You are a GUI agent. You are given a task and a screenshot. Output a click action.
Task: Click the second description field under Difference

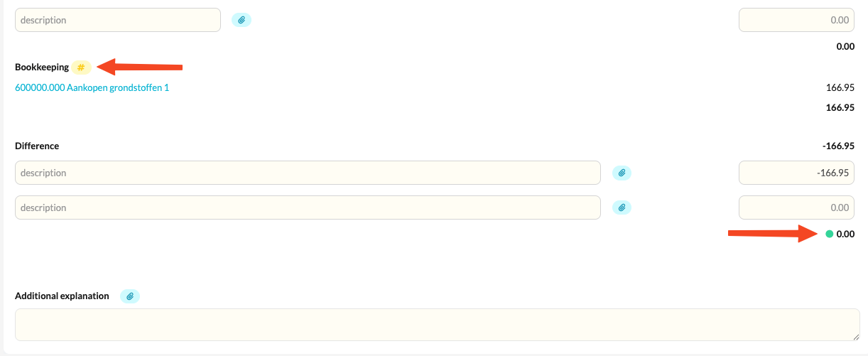[x=308, y=207]
